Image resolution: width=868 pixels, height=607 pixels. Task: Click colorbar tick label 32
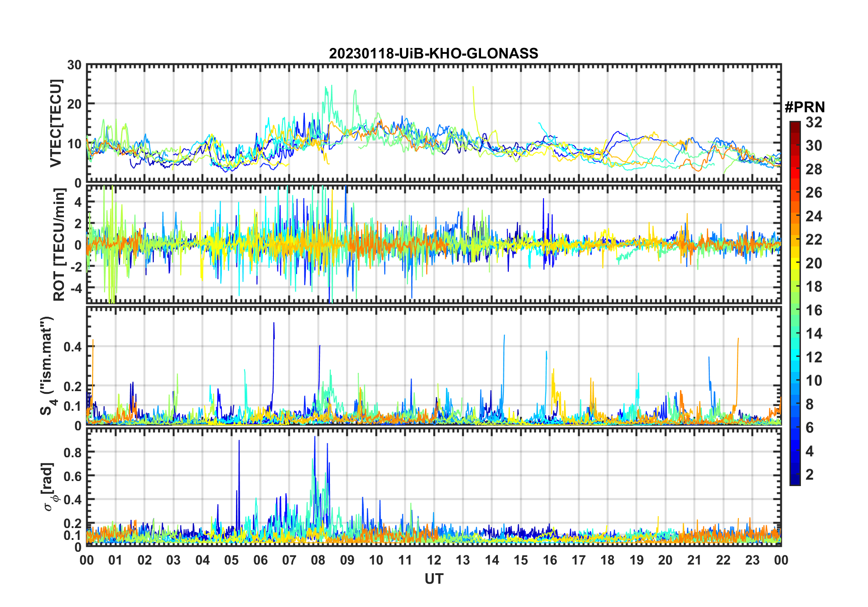click(x=814, y=122)
